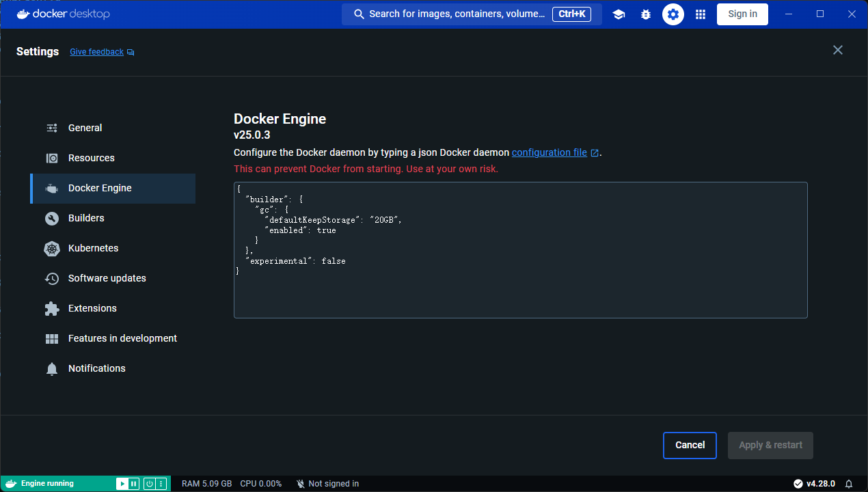The width and height of the screenshot is (868, 492).
Task: Go to the Kubernetes tab
Action: point(113,248)
